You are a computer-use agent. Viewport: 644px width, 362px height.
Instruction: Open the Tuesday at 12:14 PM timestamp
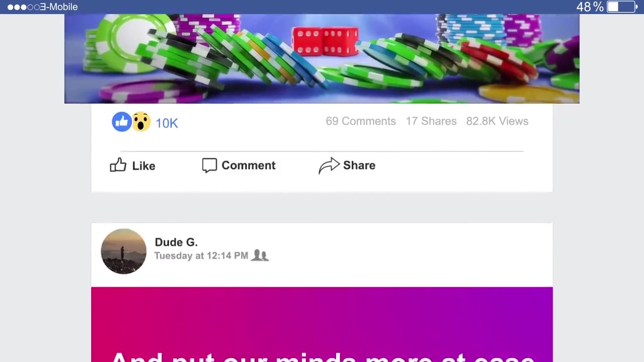pos(201,255)
